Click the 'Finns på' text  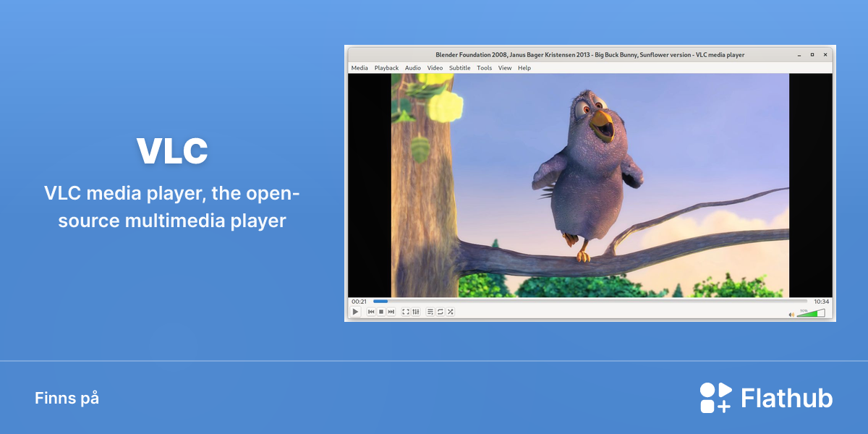(67, 399)
